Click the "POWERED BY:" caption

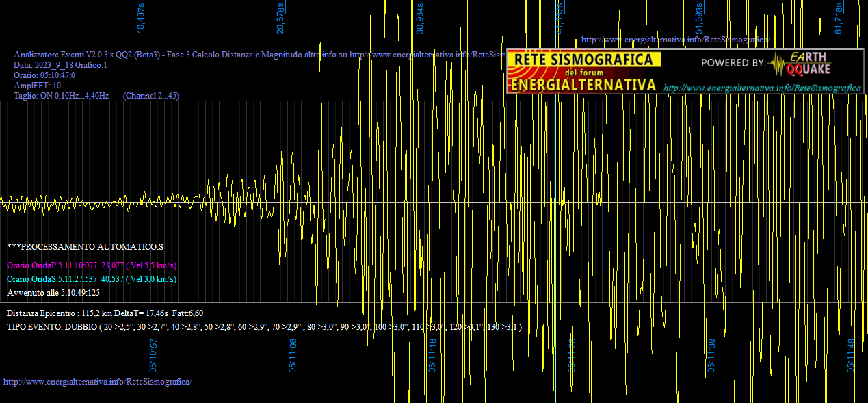[x=733, y=63]
